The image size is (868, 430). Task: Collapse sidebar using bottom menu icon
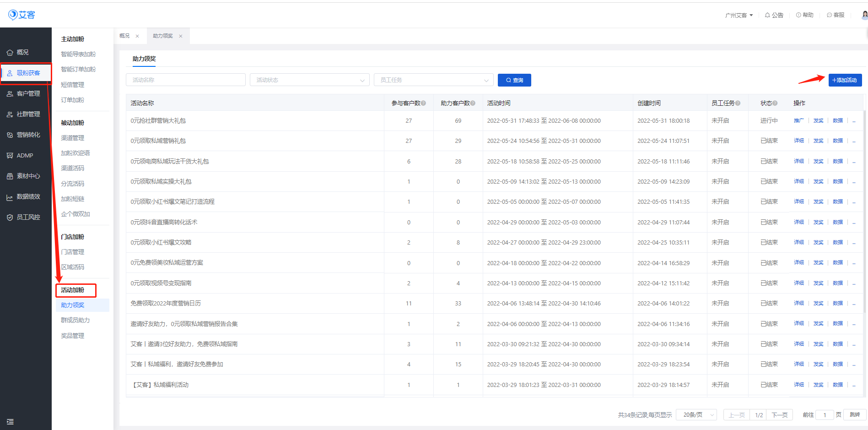point(10,421)
